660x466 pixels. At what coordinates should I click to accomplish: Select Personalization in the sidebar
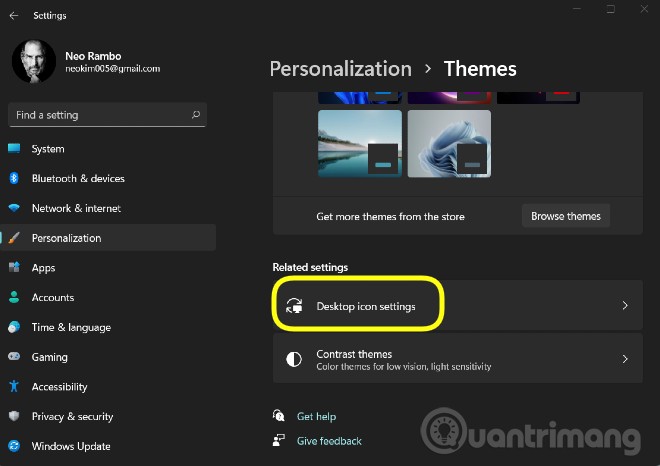(108, 238)
